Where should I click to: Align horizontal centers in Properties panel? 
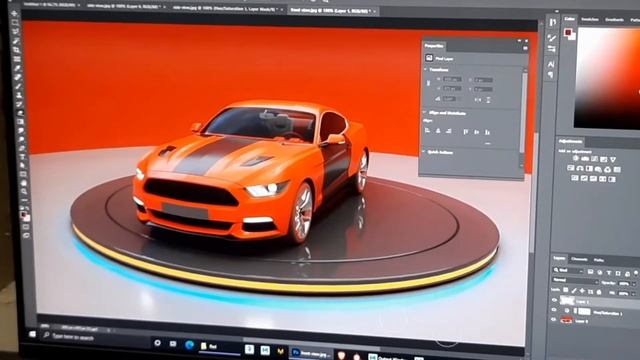click(438, 131)
